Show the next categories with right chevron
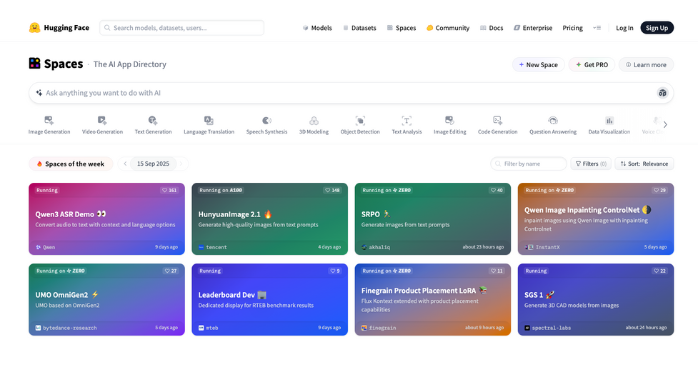Image resolution: width=698 pixels, height=365 pixels. tap(665, 125)
